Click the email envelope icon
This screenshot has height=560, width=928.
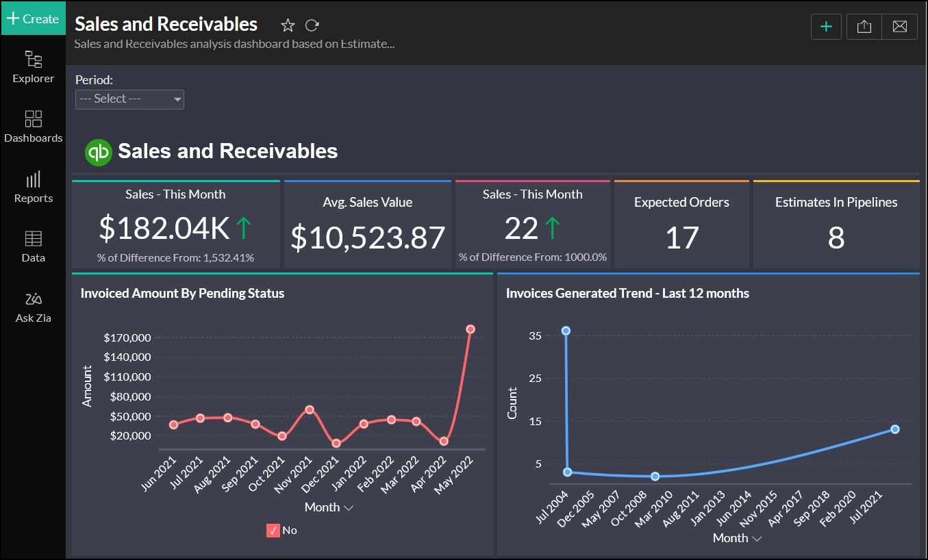pyautogui.click(x=899, y=27)
